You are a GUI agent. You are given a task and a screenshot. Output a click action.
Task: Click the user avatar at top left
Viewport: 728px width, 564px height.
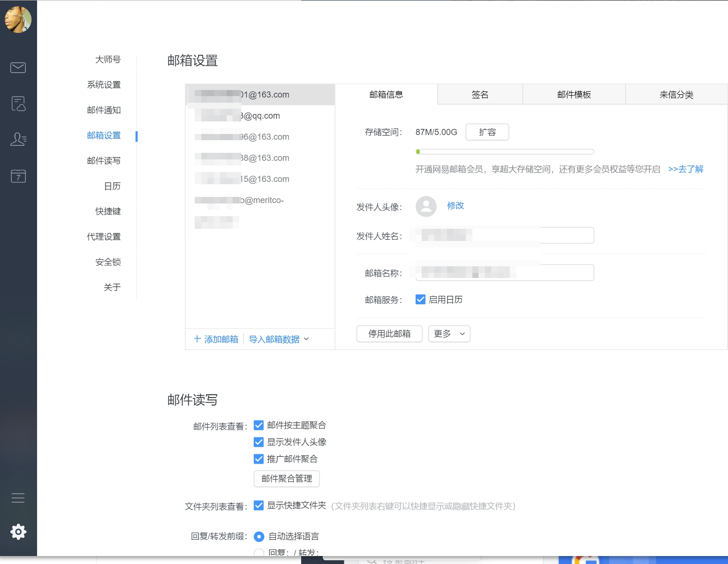(18, 19)
